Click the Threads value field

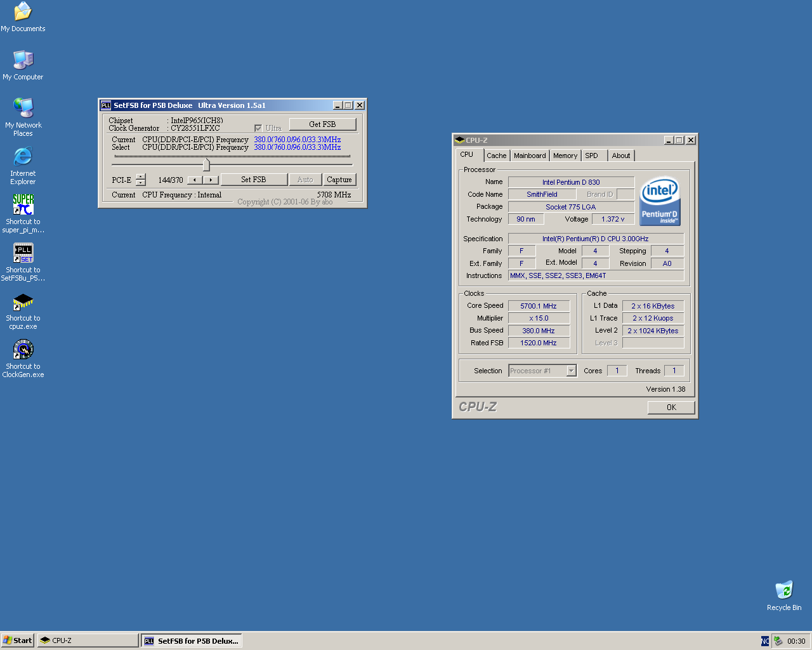[674, 371]
